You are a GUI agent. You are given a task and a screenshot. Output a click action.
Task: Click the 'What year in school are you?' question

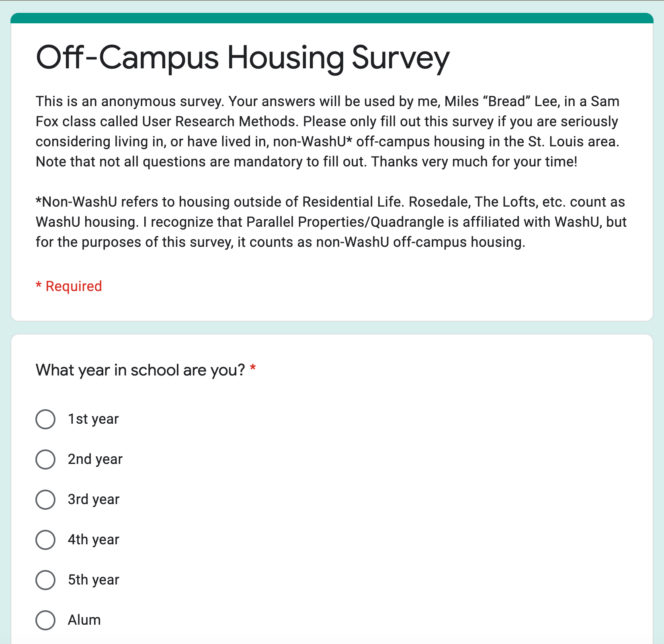click(x=140, y=370)
